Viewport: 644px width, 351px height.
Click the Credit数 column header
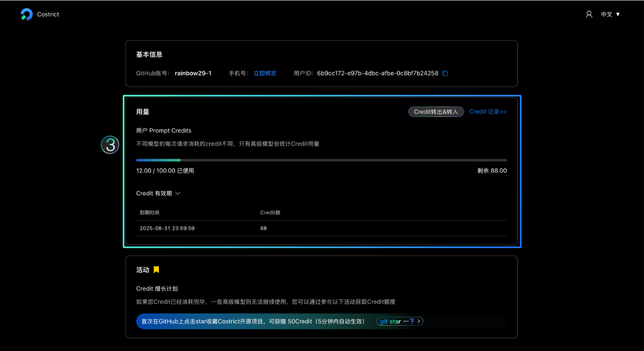click(x=270, y=212)
